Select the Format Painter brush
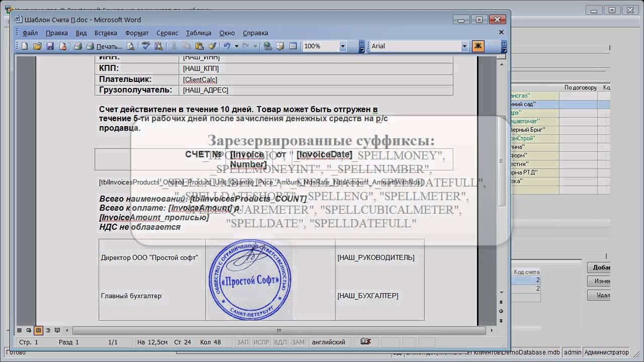This screenshot has width=644, height=362. coord(212,46)
